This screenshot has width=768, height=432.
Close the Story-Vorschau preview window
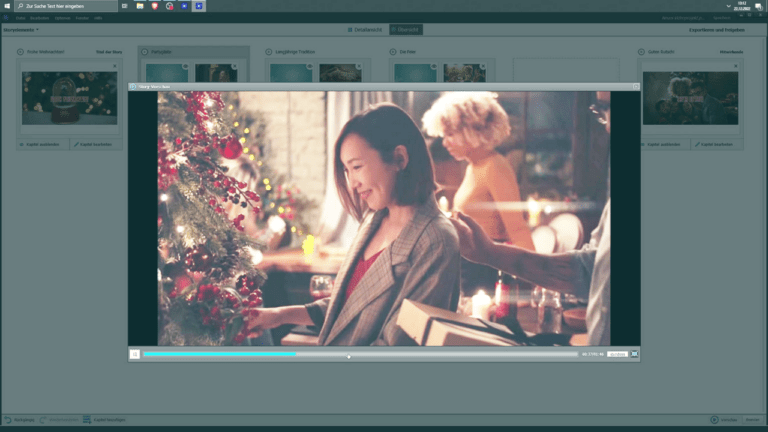[x=636, y=87]
